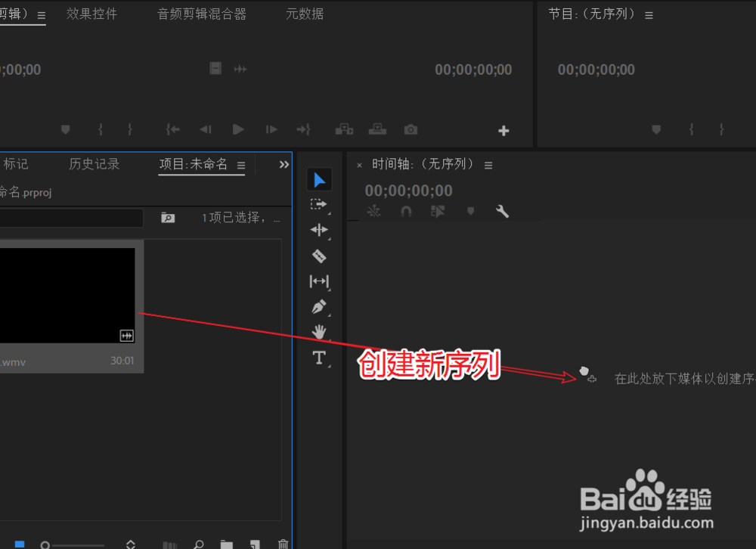Open the Project panel hamburger menu
756x549 pixels.
240,165
